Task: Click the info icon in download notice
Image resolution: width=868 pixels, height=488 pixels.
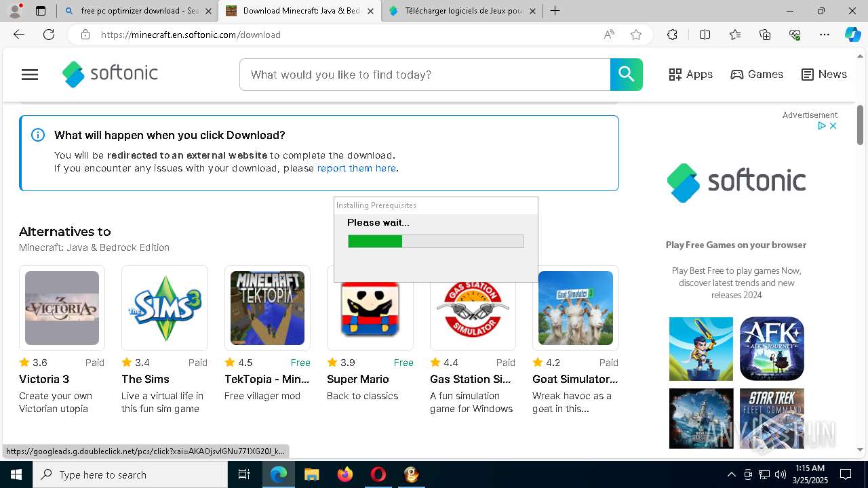Action: [38, 135]
